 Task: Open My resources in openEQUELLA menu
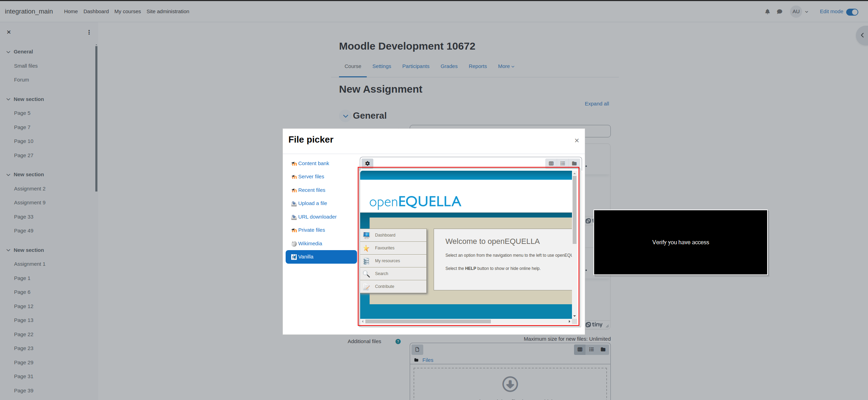point(393,261)
